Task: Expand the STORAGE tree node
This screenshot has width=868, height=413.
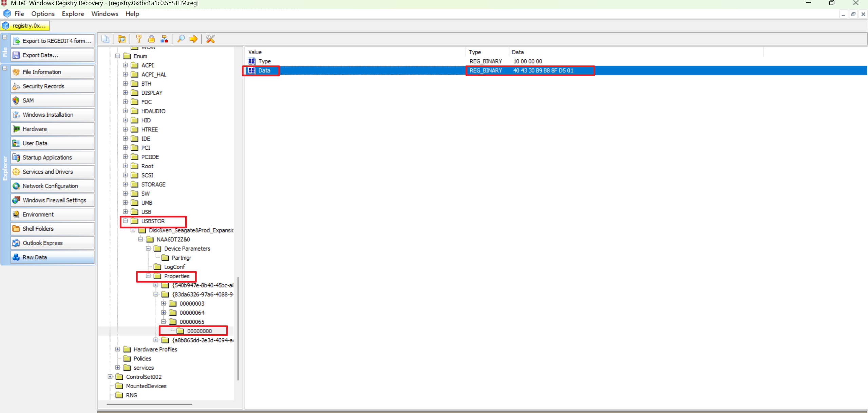Action: tap(125, 184)
